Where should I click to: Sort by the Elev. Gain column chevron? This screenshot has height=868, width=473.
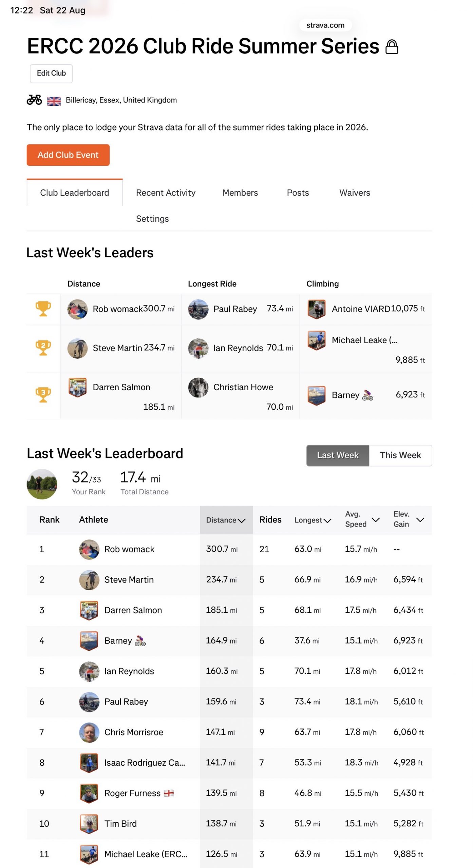tap(420, 519)
